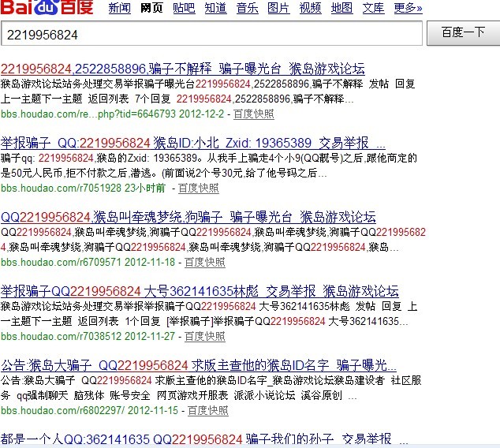Open 百度快照 for r6802297 result
Screen dimensions: 500x448
coord(208,410)
